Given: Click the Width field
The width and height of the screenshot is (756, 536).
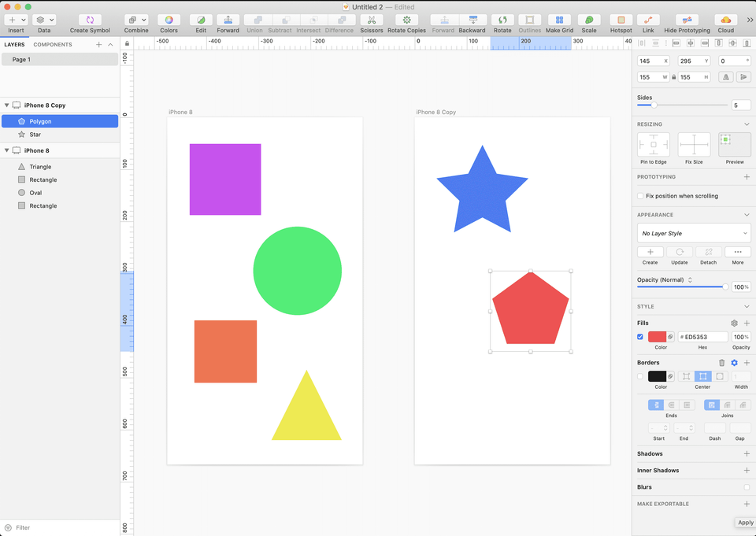Looking at the screenshot, I should [x=654, y=77].
